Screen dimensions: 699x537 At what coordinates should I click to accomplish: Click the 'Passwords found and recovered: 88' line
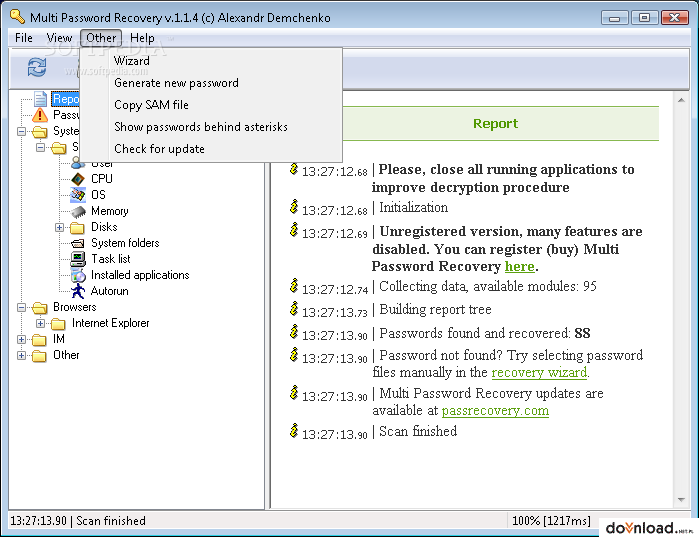point(485,333)
